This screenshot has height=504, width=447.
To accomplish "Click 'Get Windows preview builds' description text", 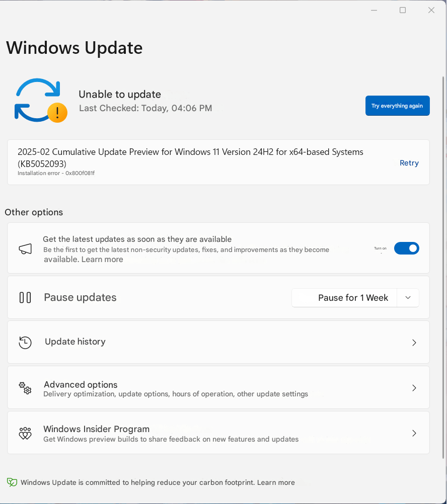I will [171, 439].
